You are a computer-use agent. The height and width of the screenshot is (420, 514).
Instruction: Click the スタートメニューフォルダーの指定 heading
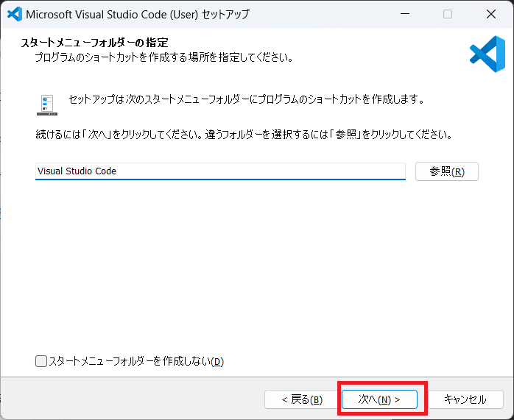94,43
